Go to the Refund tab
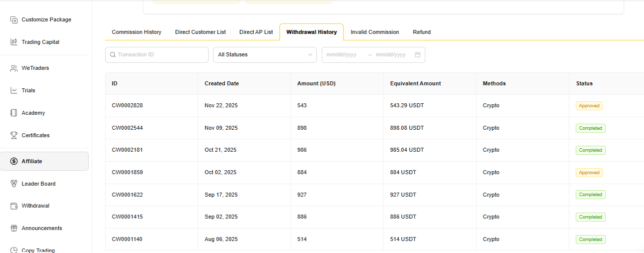Viewport: 644px width, 253px height. (x=422, y=32)
